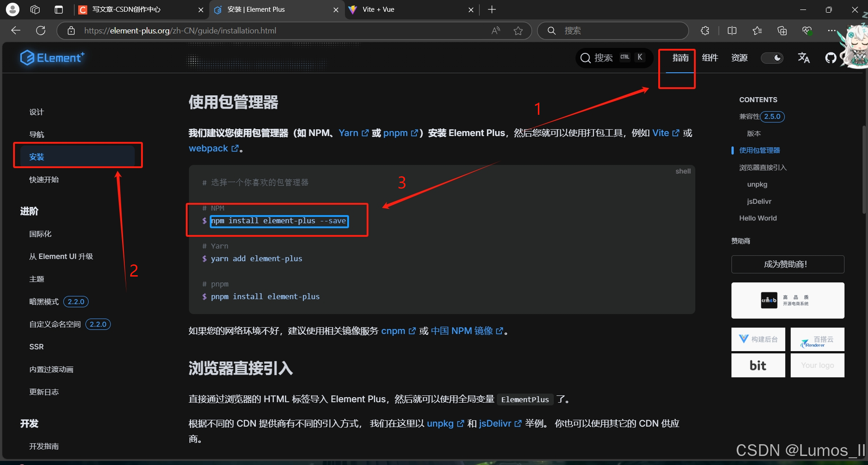Viewport: 868px width, 465px height.
Task: Jump to 版本 in contents
Action: 754,133
